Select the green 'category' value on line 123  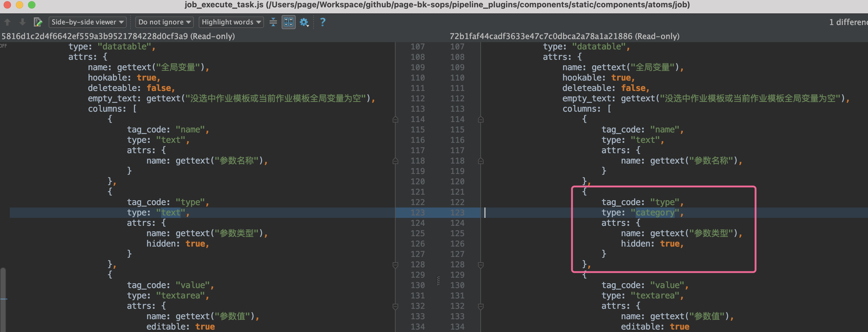pyautogui.click(x=655, y=212)
